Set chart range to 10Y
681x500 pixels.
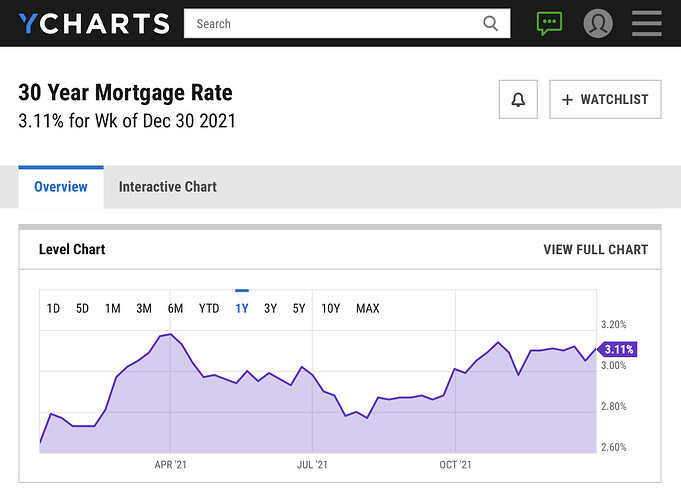pos(331,308)
